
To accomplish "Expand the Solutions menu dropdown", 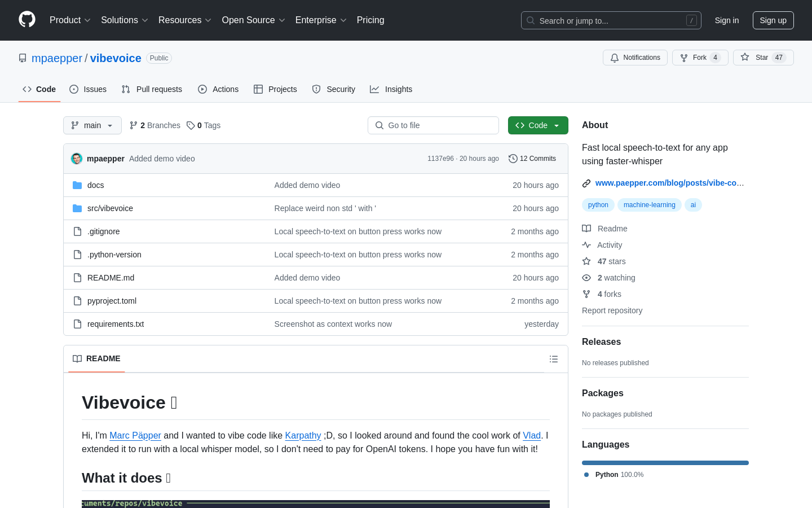I will click(x=125, y=20).
